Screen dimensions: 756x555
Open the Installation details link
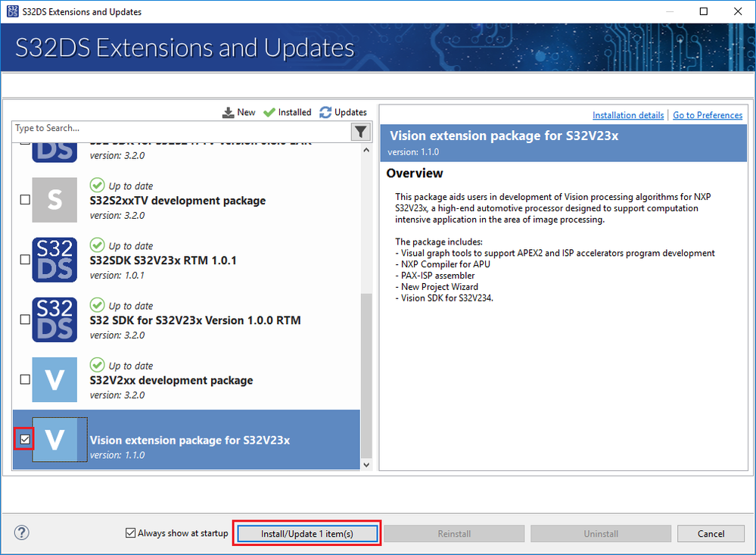click(x=628, y=115)
